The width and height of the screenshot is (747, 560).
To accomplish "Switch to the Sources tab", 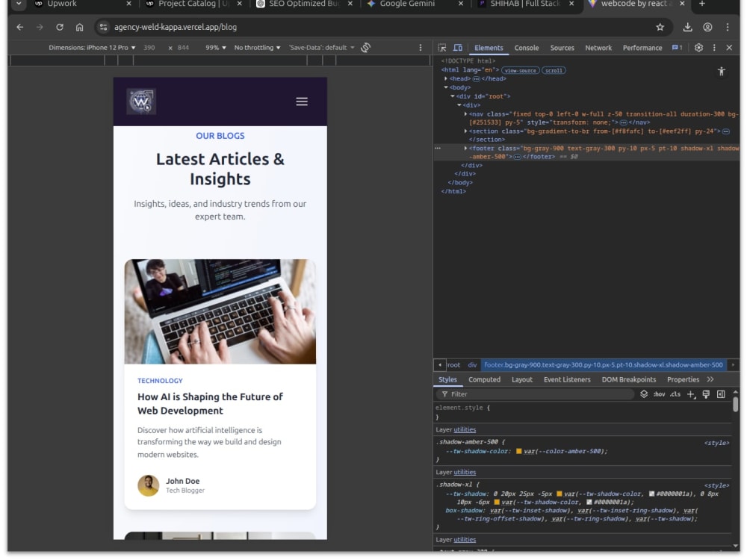I will tap(562, 48).
